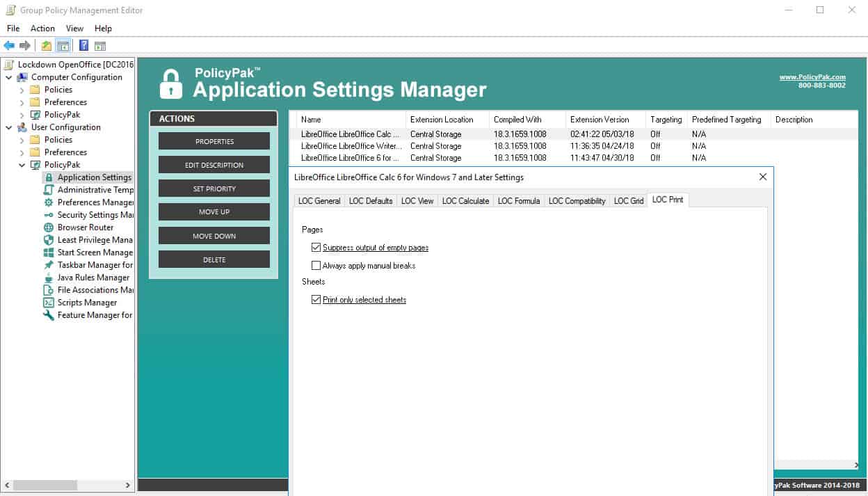Click the File Associations Manager icon
The width and height of the screenshot is (868, 496).
coord(49,290)
